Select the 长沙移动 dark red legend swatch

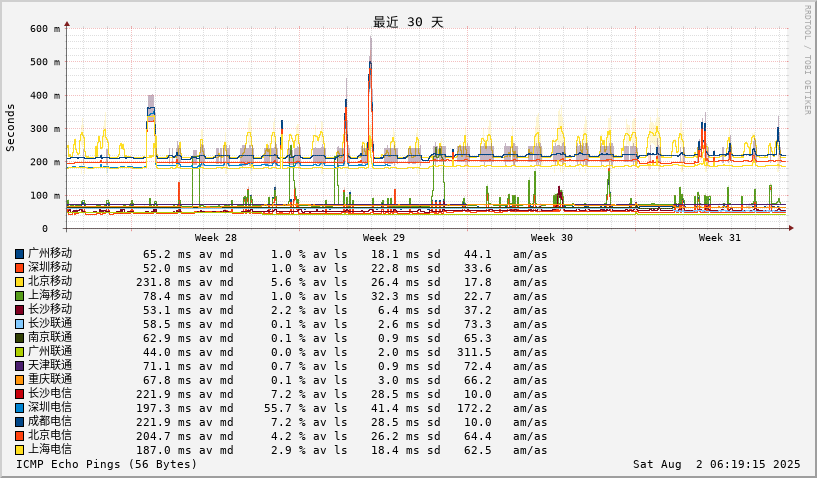point(19,310)
